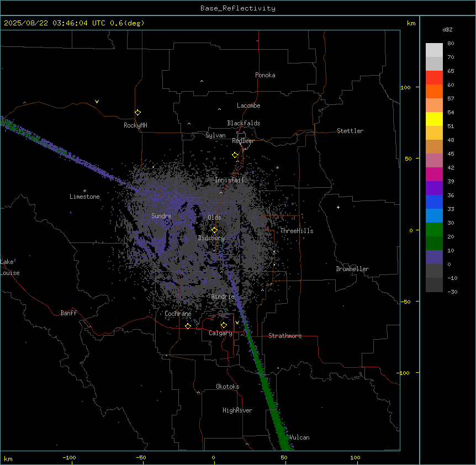Click the Drumheller city label
The width and height of the screenshot is (476, 465).
pos(352,269)
